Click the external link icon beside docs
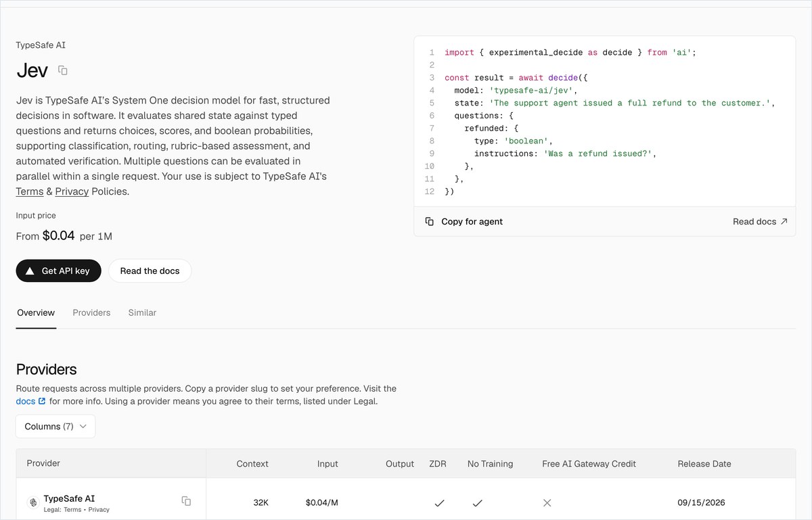Screen dimensions: 812x520 42,401
